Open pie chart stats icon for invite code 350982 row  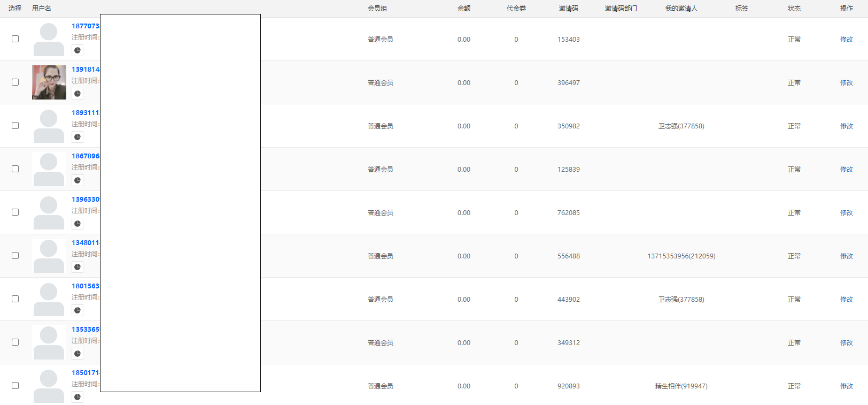point(77,137)
